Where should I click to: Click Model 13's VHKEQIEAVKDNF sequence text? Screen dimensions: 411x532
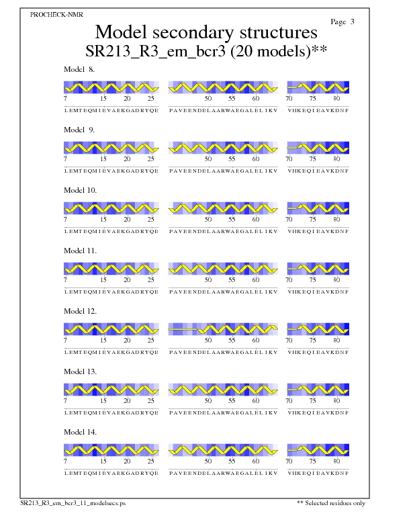[x=318, y=412]
